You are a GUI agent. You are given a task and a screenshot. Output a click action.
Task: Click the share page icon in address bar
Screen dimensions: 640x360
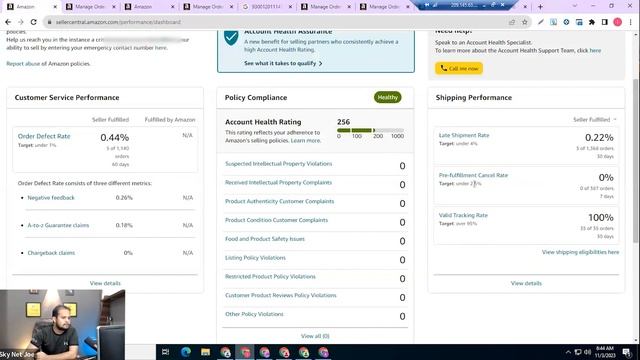512,22
